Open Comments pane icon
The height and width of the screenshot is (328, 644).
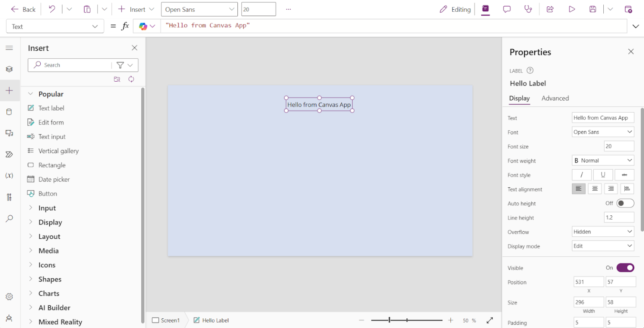click(507, 9)
